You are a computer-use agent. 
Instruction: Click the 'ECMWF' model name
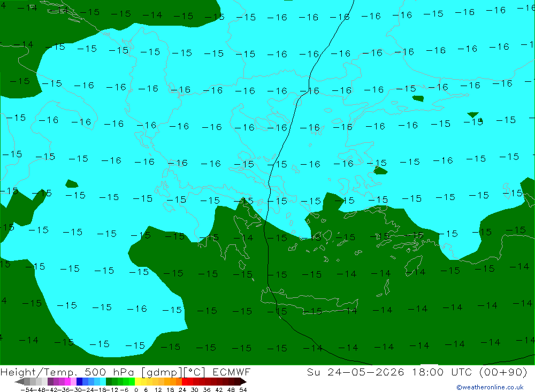(231, 372)
